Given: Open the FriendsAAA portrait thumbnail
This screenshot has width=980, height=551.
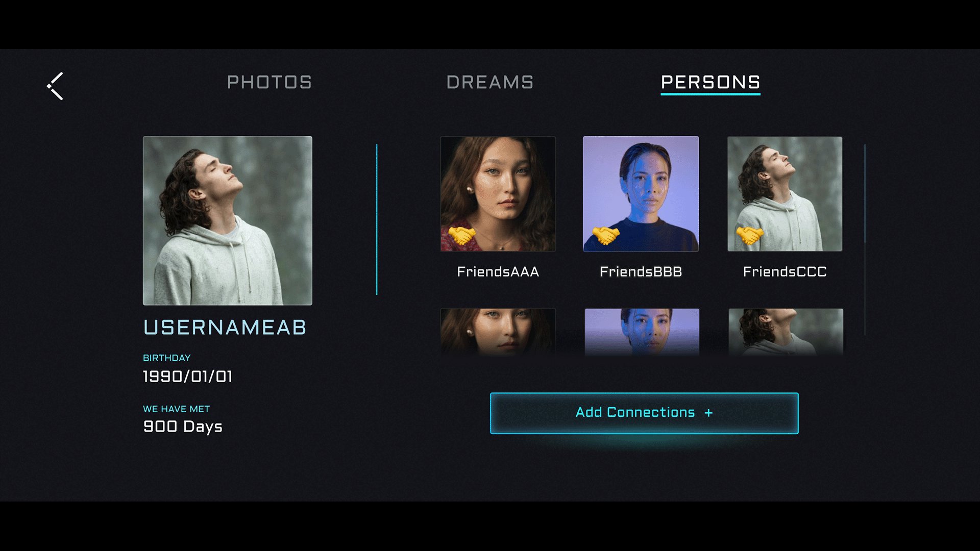Looking at the screenshot, I should [x=498, y=194].
